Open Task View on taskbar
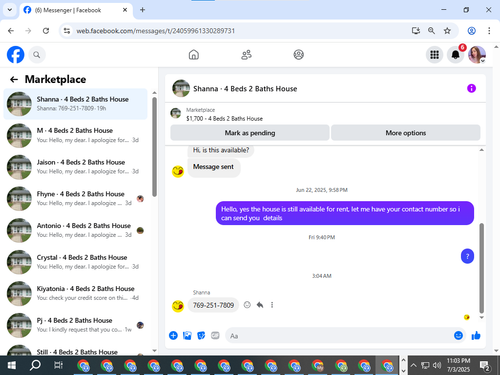Screen dimensions: 500x375 click(58, 365)
